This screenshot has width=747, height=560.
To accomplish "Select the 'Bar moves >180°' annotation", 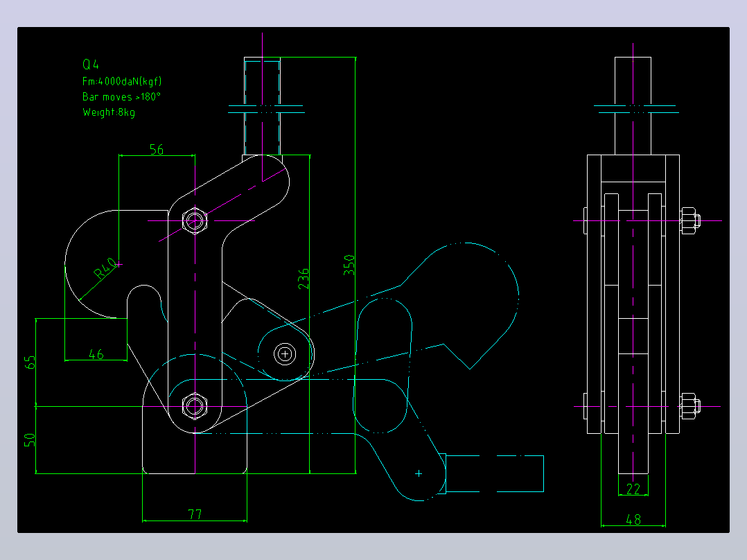I will [x=121, y=97].
